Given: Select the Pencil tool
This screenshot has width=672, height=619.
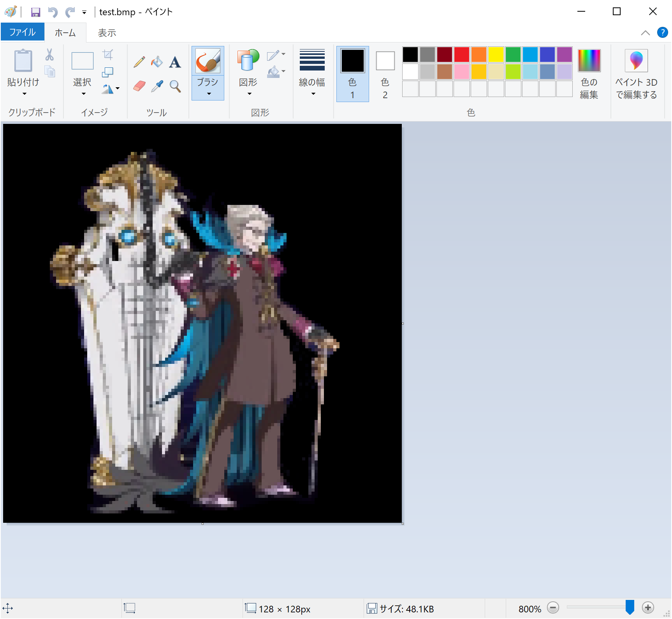Looking at the screenshot, I should [139, 62].
